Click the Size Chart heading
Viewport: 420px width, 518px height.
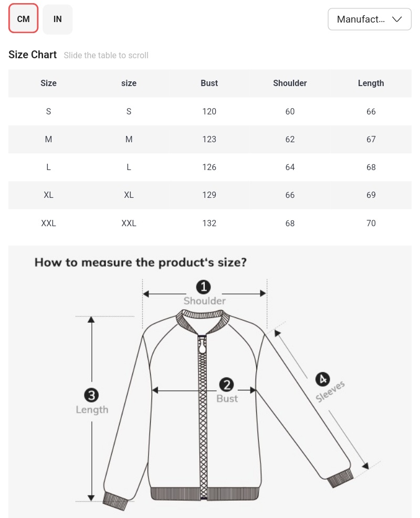pyautogui.click(x=33, y=55)
